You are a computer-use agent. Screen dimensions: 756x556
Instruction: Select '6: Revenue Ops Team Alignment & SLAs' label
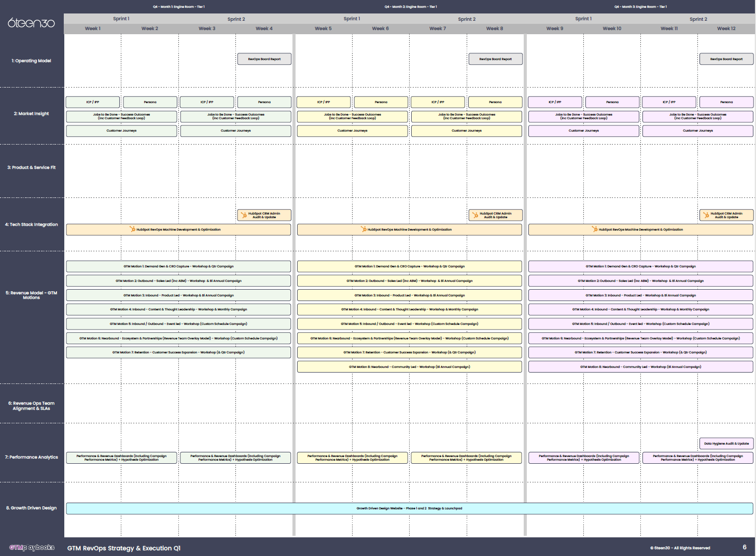(32, 406)
